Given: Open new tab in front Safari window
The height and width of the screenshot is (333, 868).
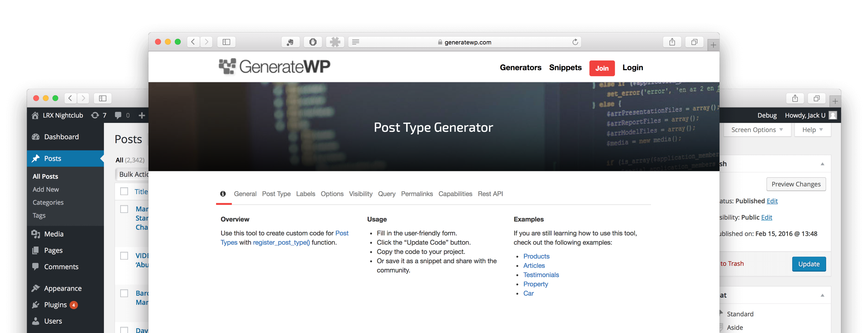Looking at the screenshot, I should [x=713, y=45].
